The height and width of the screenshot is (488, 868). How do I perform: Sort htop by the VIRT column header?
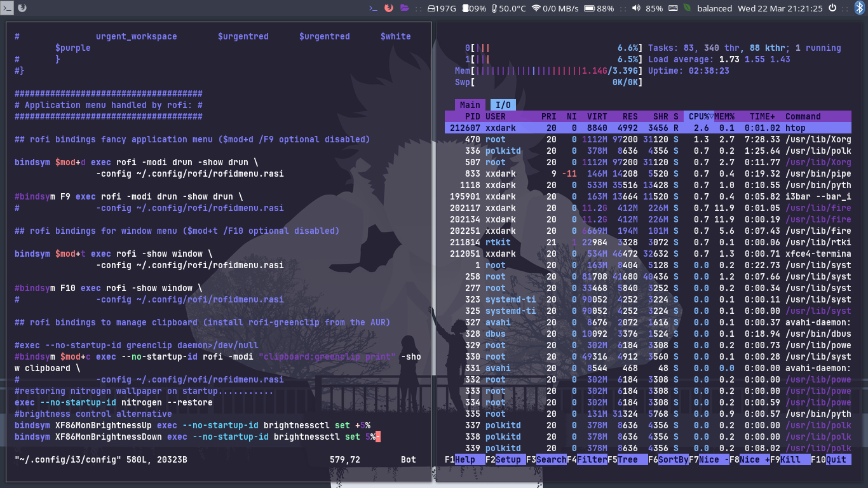tap(597, 116)
